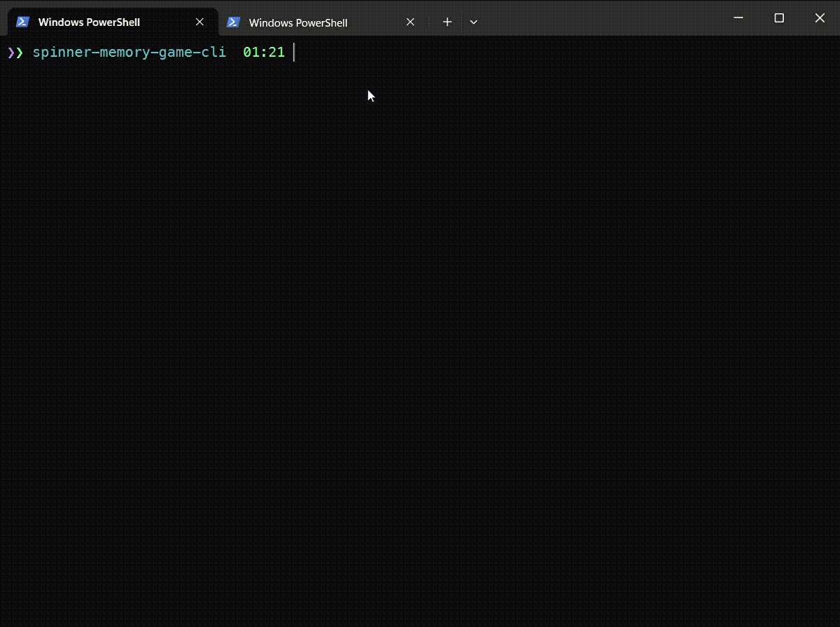Click the PowerShell icon on first tab

click(23, 22)
